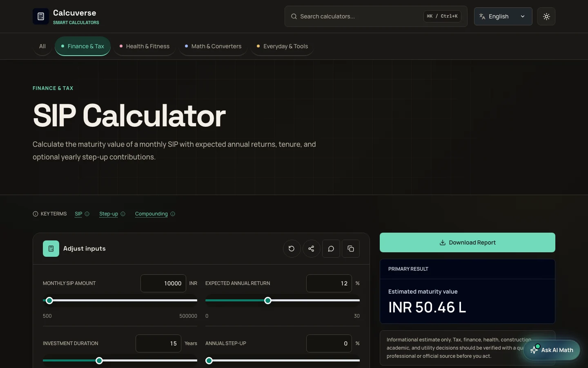Click the Download Report button
Screen dimensions: 588x368
pyautogui.click(x=468, y=242)
